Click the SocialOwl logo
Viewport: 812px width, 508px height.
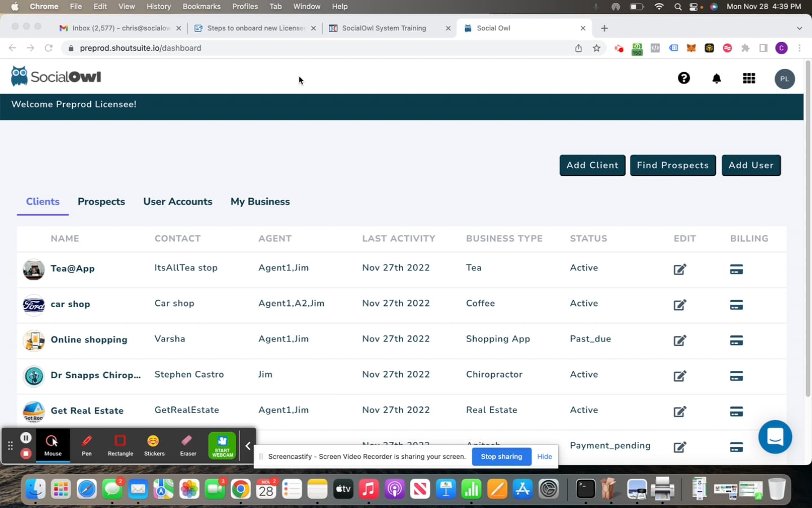click(56, 76)
